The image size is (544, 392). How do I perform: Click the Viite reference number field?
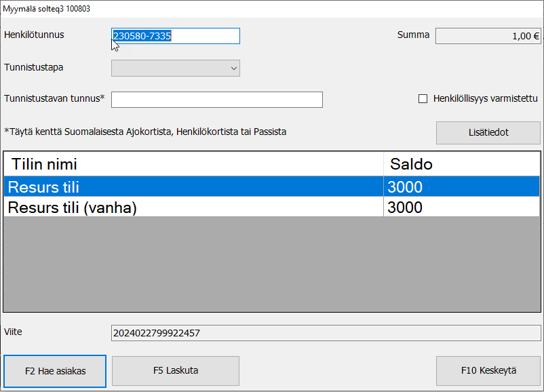point(326,333)
